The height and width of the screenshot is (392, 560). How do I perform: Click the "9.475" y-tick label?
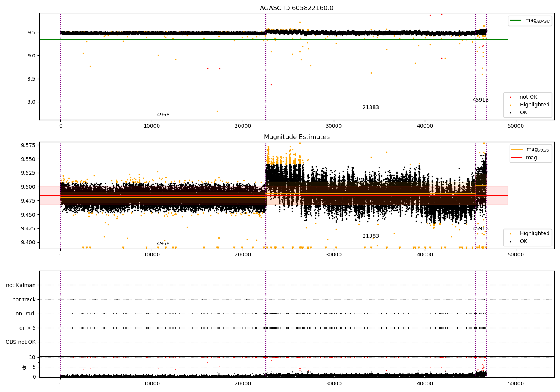click(28, 201)
